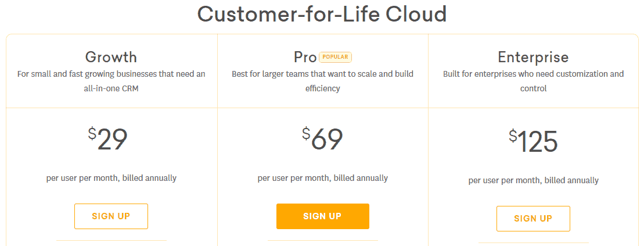The width and height of the screenshot is (644, 246).
Task: Click the $125 price figure
Action: (533, 142)
